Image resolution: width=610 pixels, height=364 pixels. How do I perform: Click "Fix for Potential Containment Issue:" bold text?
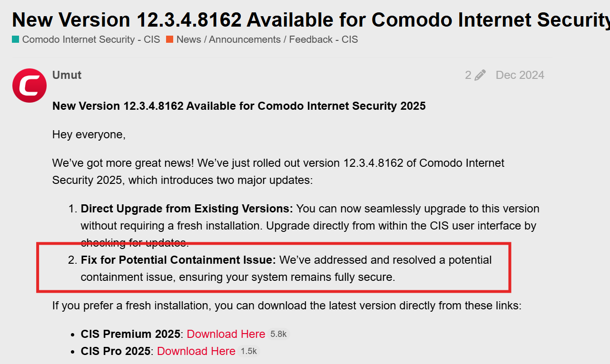(178, 260)
